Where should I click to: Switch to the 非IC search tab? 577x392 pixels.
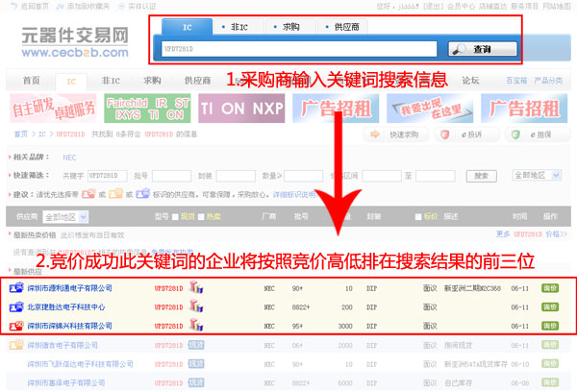click(x=237, y=27)
